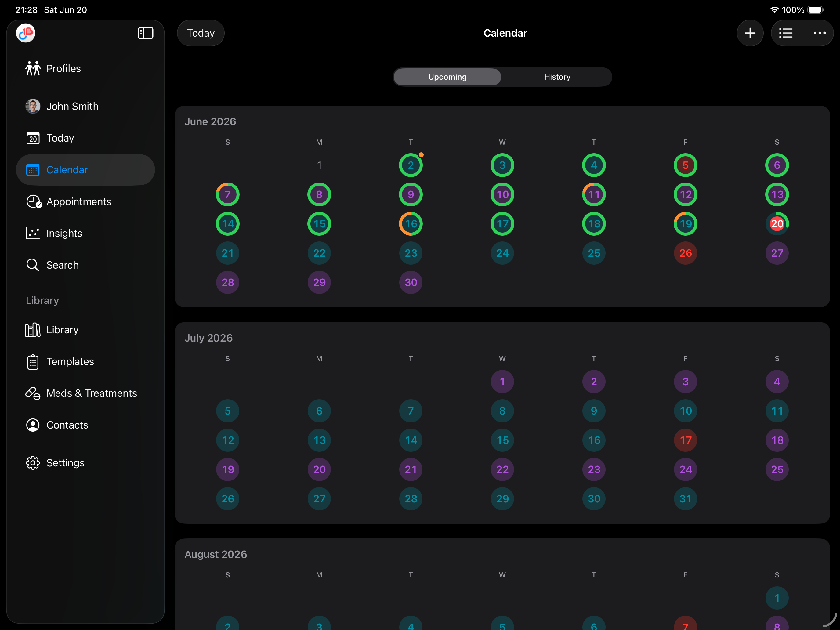Image resolution: width=840 pixels, height=630 pixels.
Task: Select June 16 with the orange ring
Action: coord(411,224)
